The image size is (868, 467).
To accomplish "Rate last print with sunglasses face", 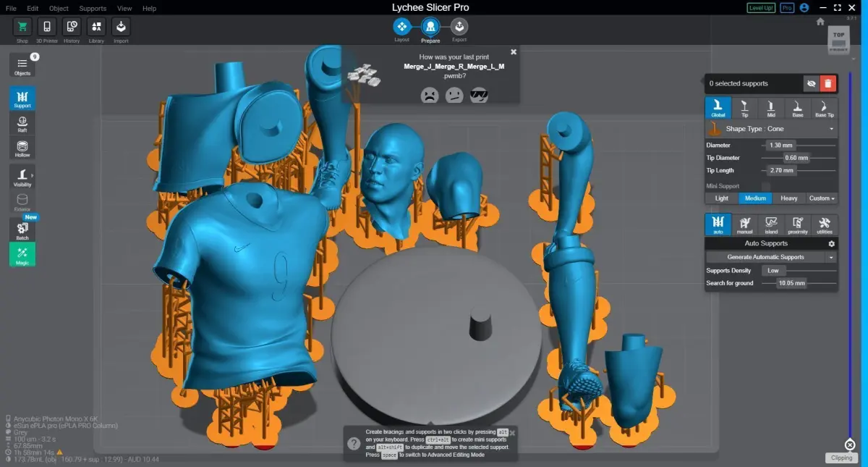I will point(479,94).
